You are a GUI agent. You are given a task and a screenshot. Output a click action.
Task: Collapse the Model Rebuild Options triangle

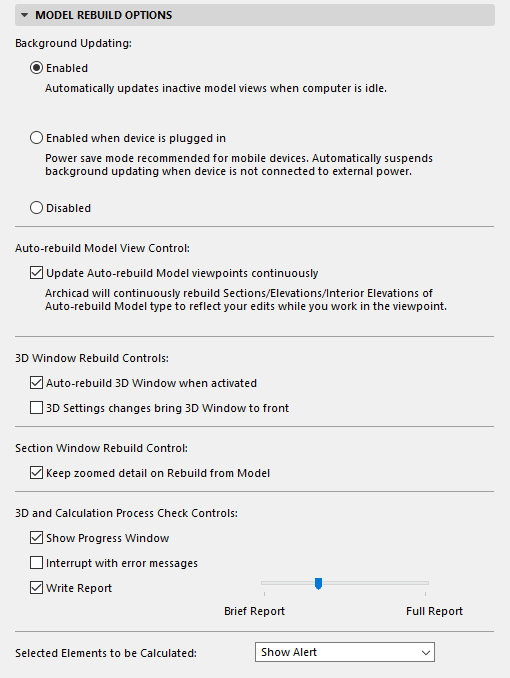click(25, 16)
